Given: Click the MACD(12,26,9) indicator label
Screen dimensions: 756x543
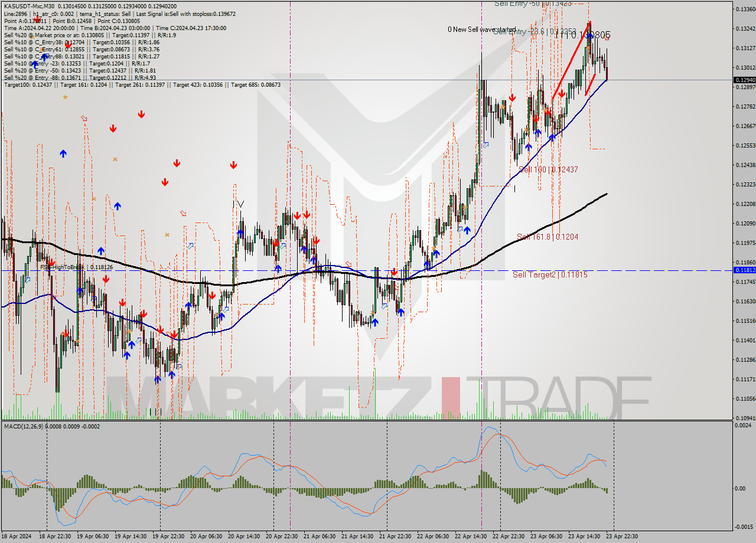Looking at the screenshot, I should (x=52, y=426).
